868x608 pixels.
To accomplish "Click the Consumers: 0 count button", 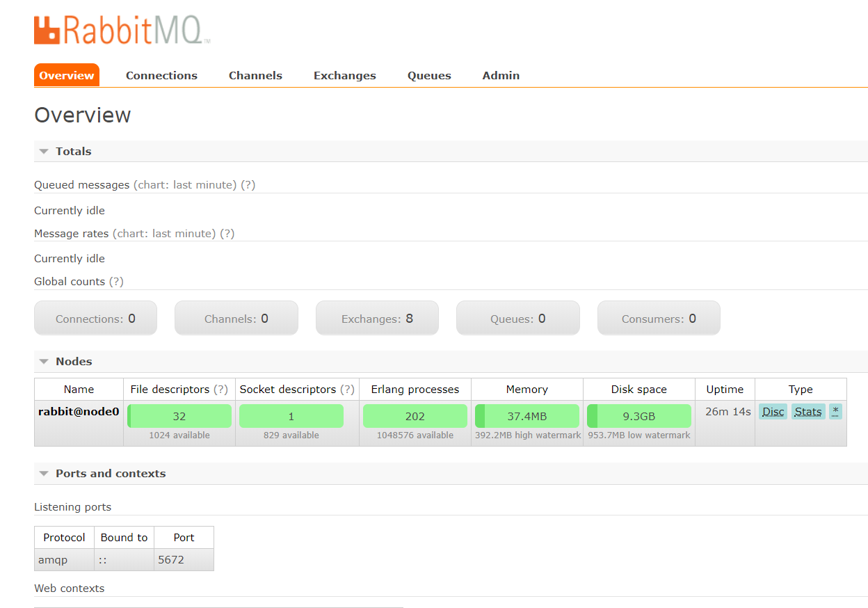I will (659, 318).
